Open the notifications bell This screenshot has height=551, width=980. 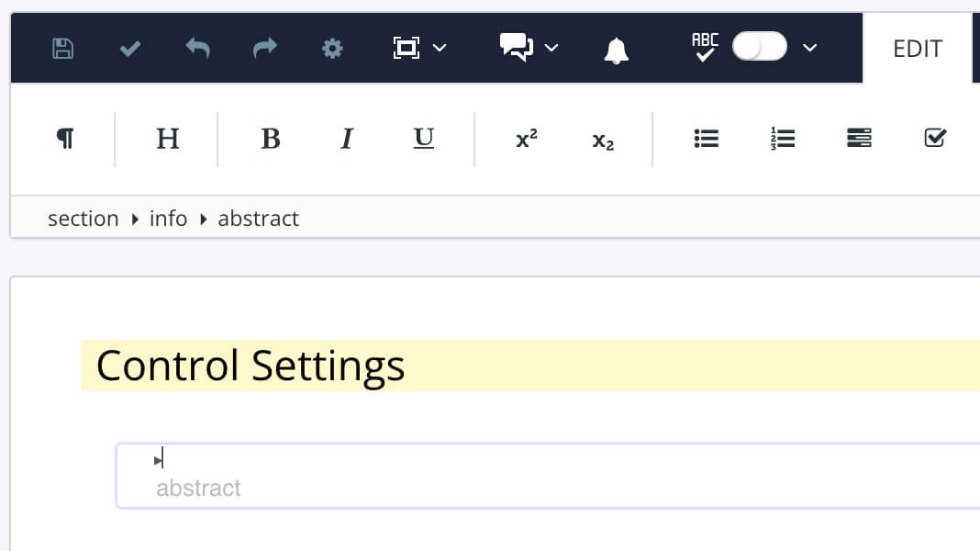click(x=616, y=49)
